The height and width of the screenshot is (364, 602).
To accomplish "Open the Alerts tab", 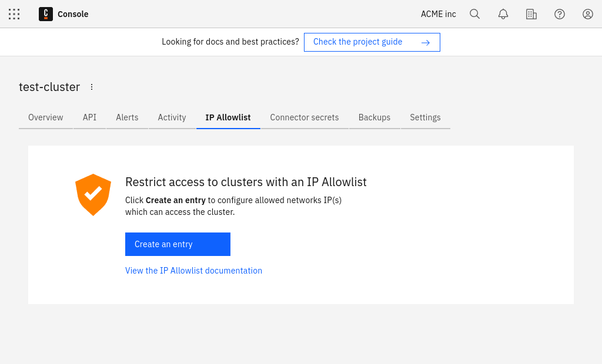I will 127,117.
